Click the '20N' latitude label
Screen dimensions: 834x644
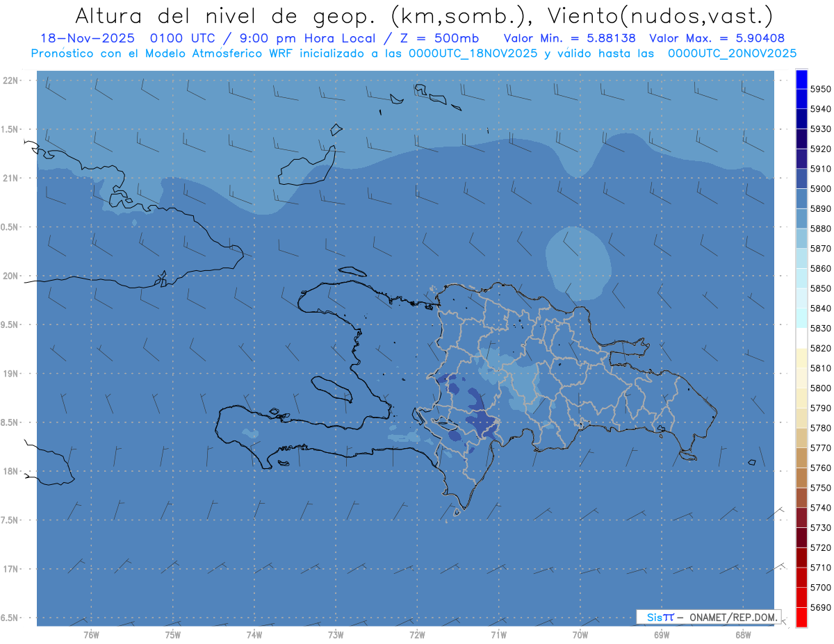point(10,276)
